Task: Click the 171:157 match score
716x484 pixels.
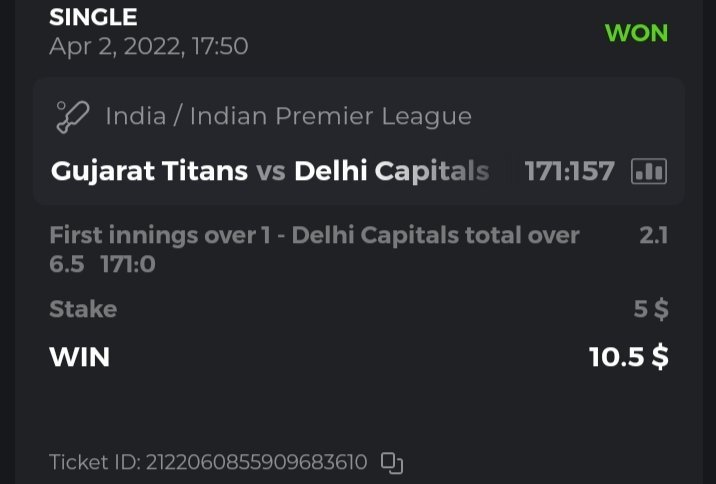Action: (569, 171)
